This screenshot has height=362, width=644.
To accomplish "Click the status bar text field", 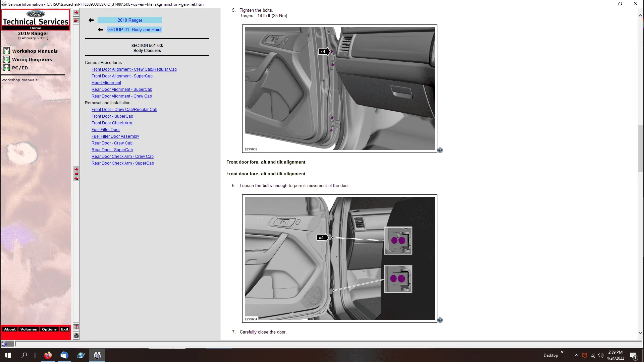I will pyautogui.click(x=328, y=344).
